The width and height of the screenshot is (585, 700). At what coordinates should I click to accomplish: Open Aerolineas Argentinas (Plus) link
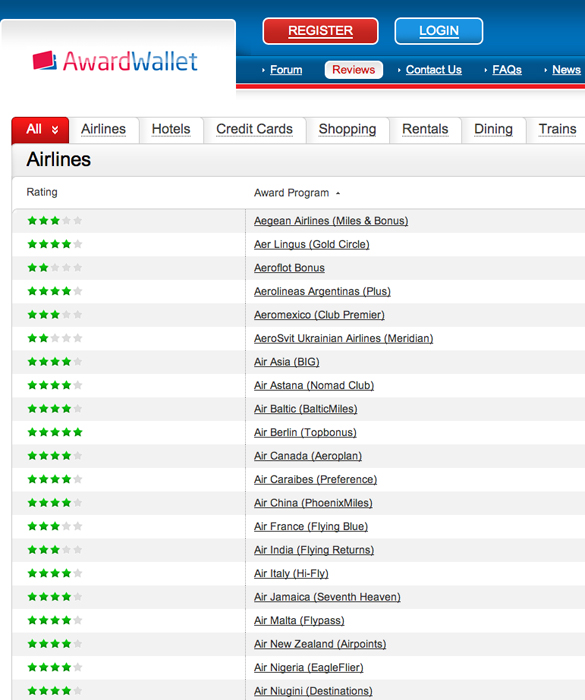pyautogui.click(x=322, y=291)
